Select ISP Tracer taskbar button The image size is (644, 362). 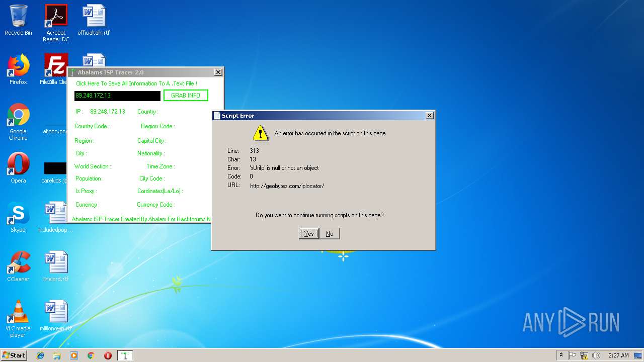tap(125, 355)
